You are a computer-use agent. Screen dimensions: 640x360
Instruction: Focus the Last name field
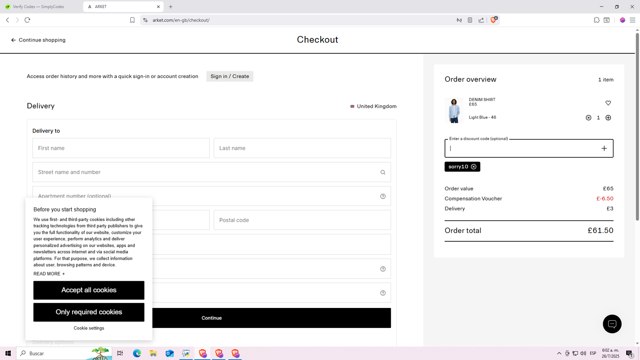302,148
